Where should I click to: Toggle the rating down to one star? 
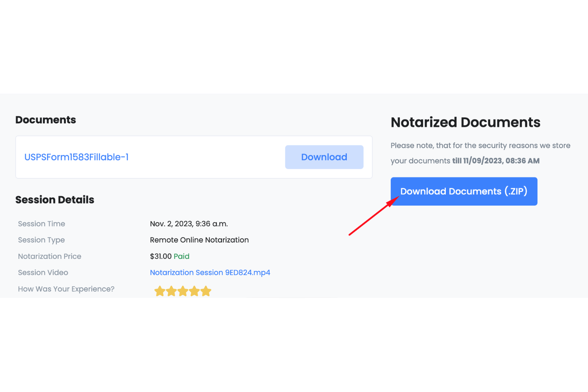[x=160, y=291]
